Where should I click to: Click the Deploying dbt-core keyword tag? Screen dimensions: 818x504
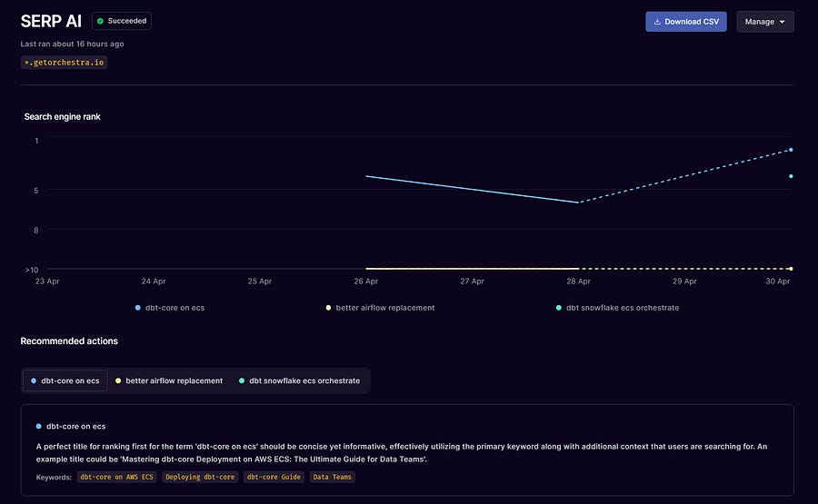coord(200,477)
